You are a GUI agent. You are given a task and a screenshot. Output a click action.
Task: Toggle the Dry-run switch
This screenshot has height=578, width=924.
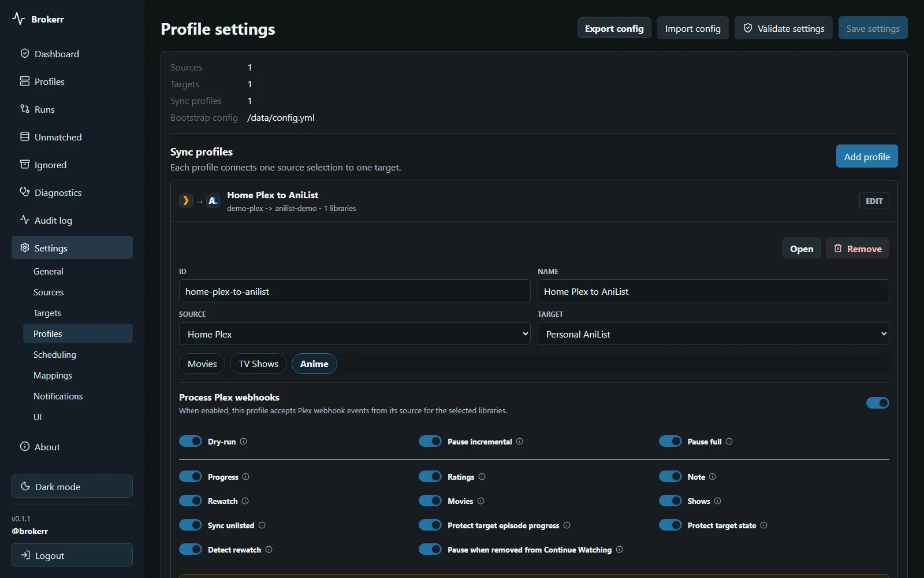coord(191,441)
